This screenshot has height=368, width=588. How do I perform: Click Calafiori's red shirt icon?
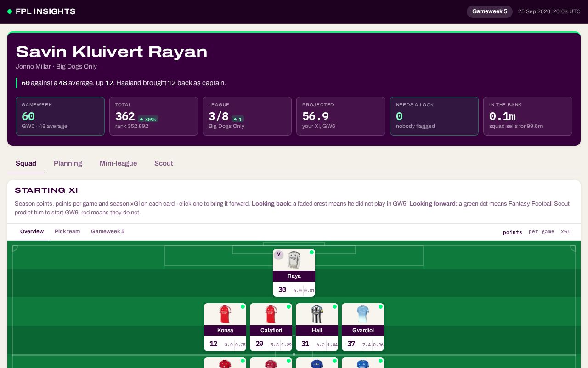point(271,314)
